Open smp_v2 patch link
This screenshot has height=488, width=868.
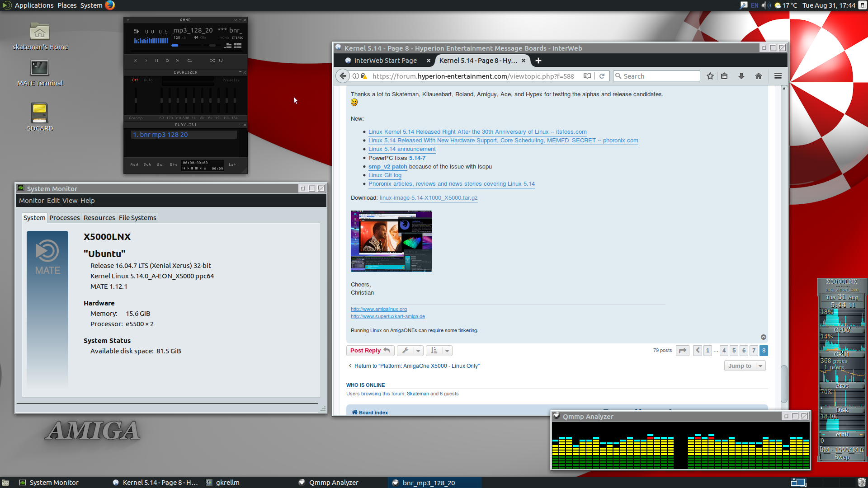pos(388,167)
